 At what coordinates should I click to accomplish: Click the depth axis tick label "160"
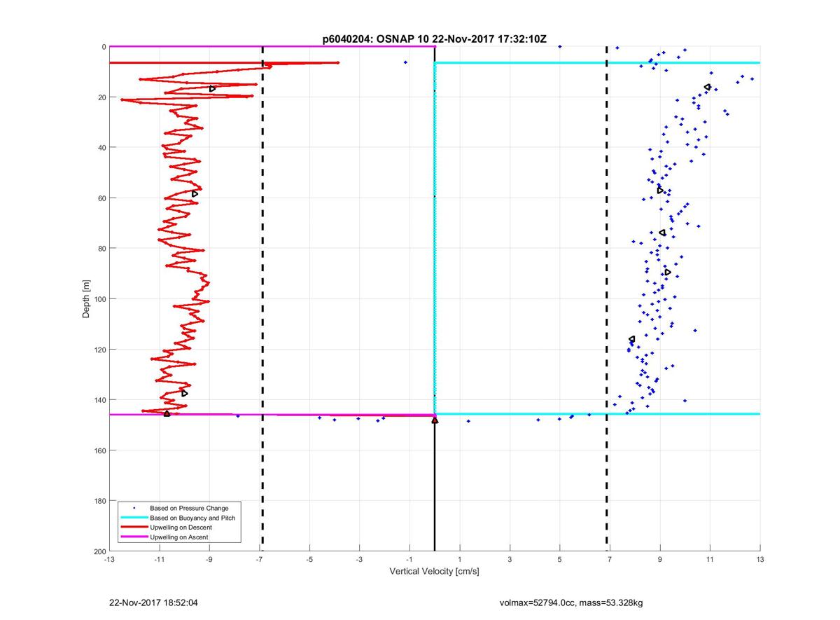[99, 450]
